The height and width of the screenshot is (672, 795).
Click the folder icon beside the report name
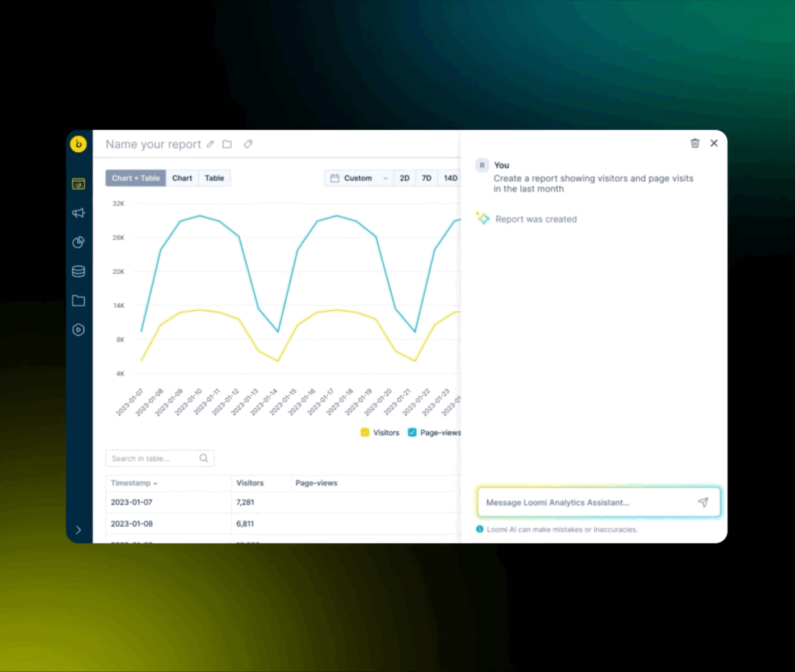(227, 144)
